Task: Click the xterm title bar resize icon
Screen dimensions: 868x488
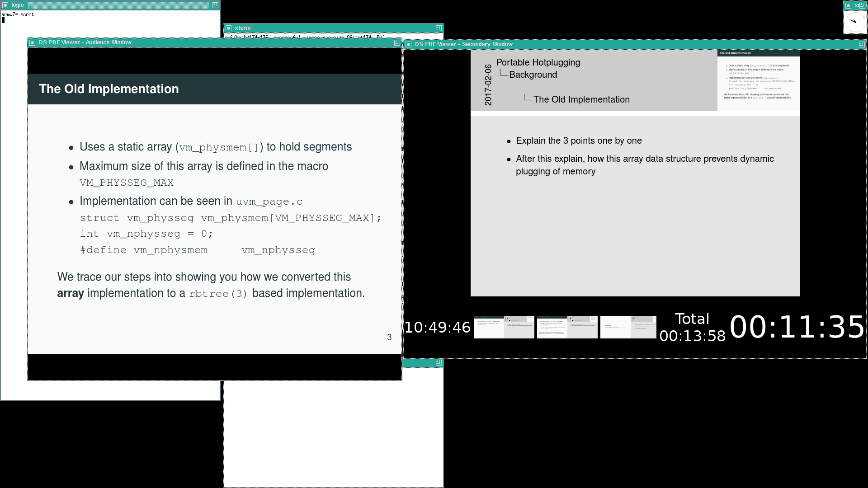Action: 439,28
